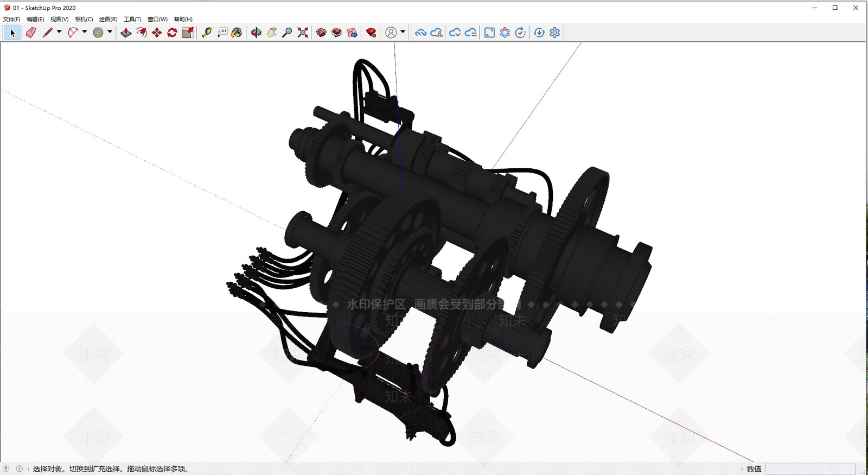This screenshot has width=868, height=475.
Task: Activate the Move tool
Action: pyautogui.click(x=157, y=33)
